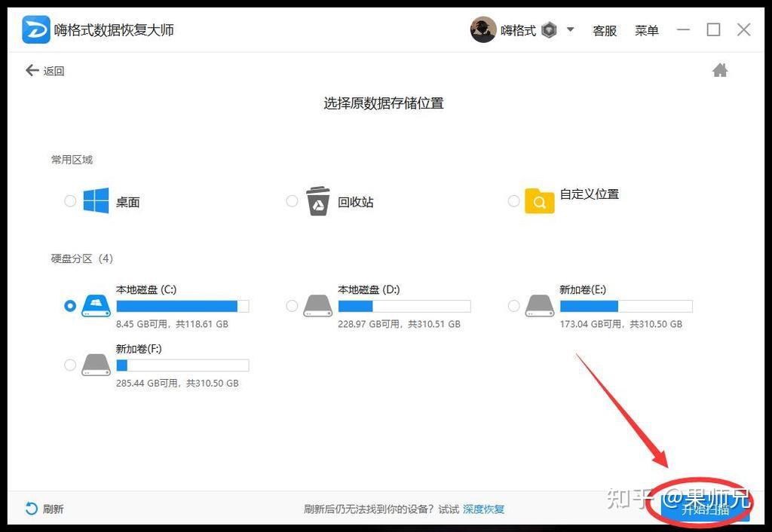The image size is (772, 532).
Task: Open the user avatar profile picture
Action: (483, 29)
